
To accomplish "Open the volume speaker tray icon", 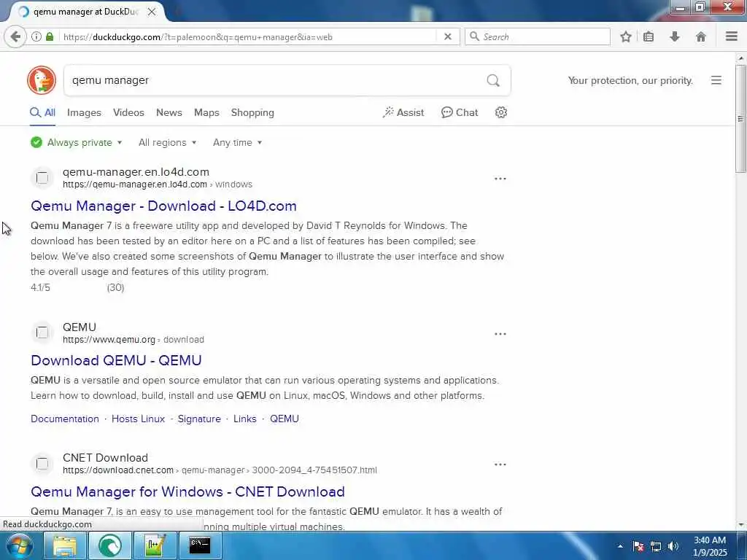I will coord(673,546).
